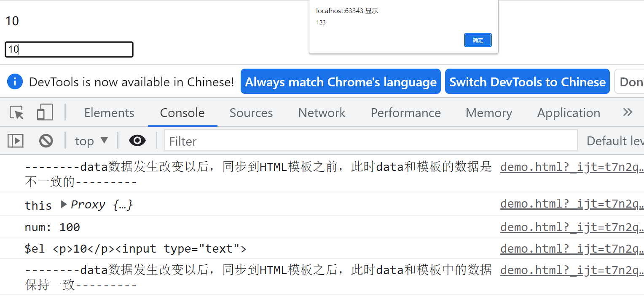Viewport: 644px width, 296px height.
Task: Click the 'localhost:63343 显示' alert title
Action: pos(347,11)
